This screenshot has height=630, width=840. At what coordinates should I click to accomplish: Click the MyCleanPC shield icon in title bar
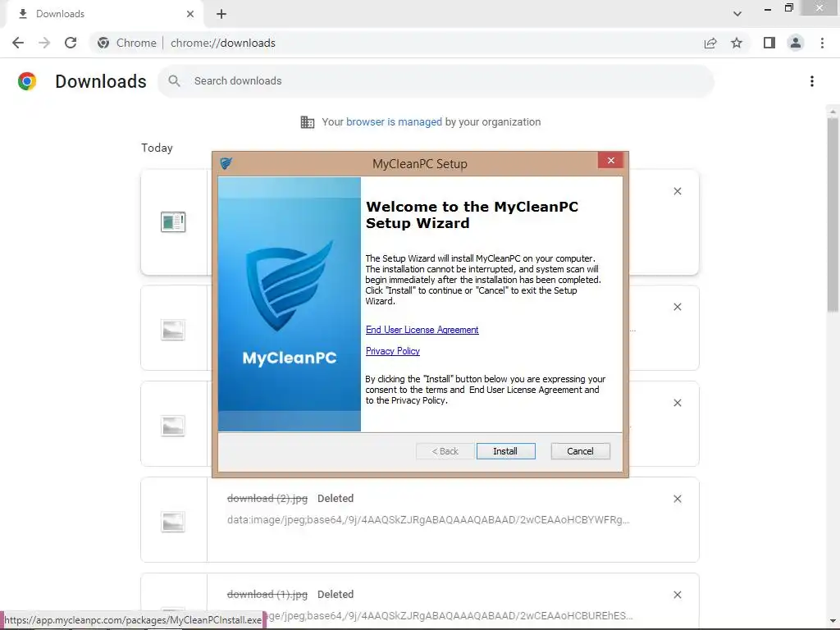226,163
